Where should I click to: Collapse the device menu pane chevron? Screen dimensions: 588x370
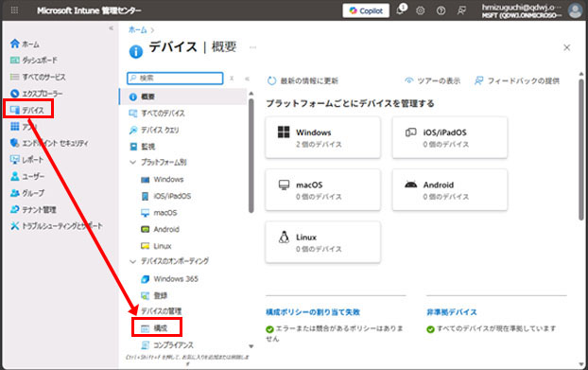(x=247, y=79)
